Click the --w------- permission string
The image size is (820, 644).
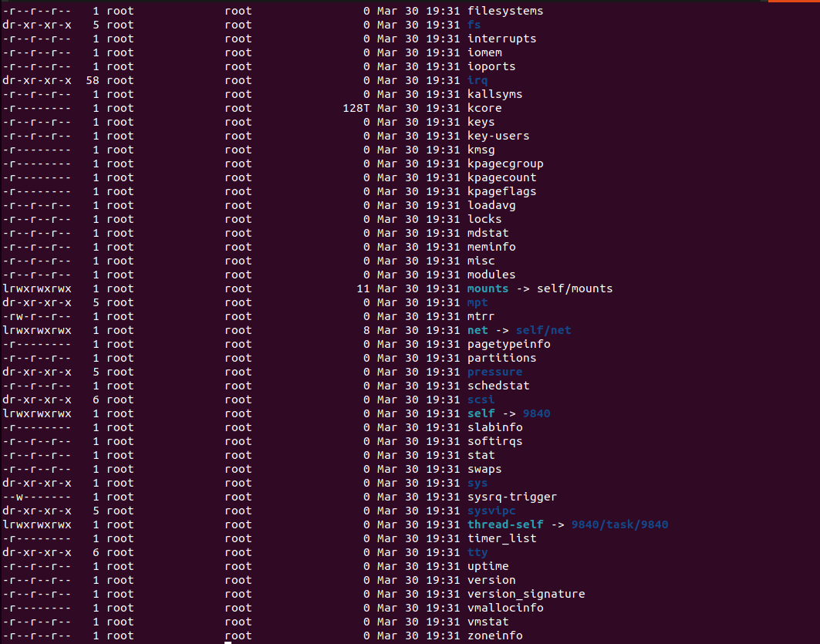coord(36,497)
